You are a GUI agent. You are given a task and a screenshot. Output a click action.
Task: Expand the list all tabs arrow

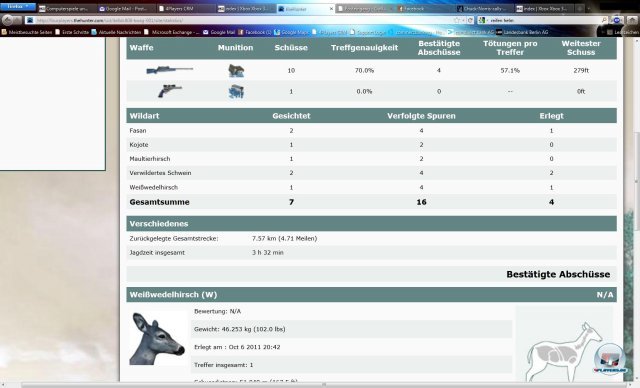pyautogui.click(x=589, y=9)
